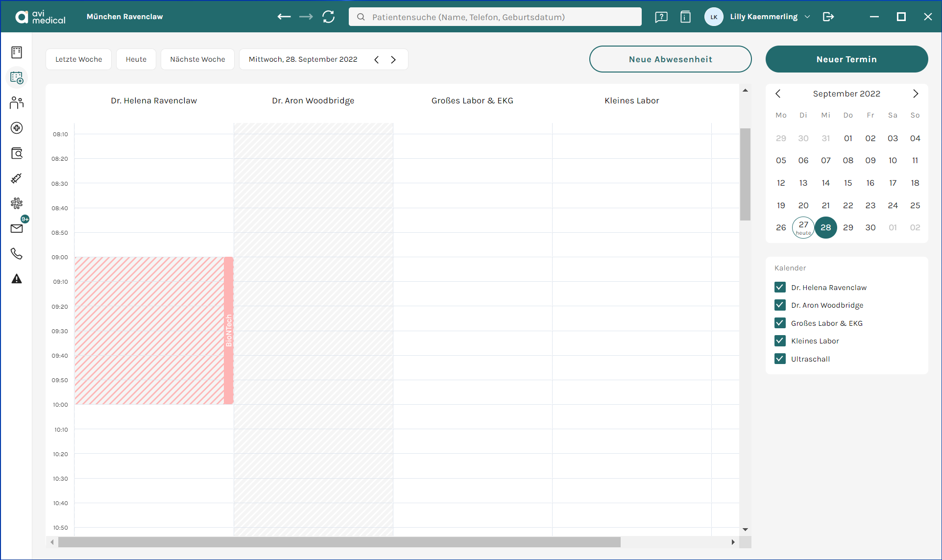Select September 28 in mini calendar
This screenshot has width=942, height=560.
(x=826, y=227)
